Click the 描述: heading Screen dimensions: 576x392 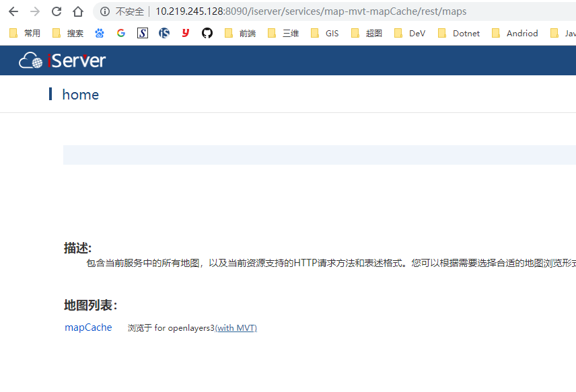click(77, 248)
